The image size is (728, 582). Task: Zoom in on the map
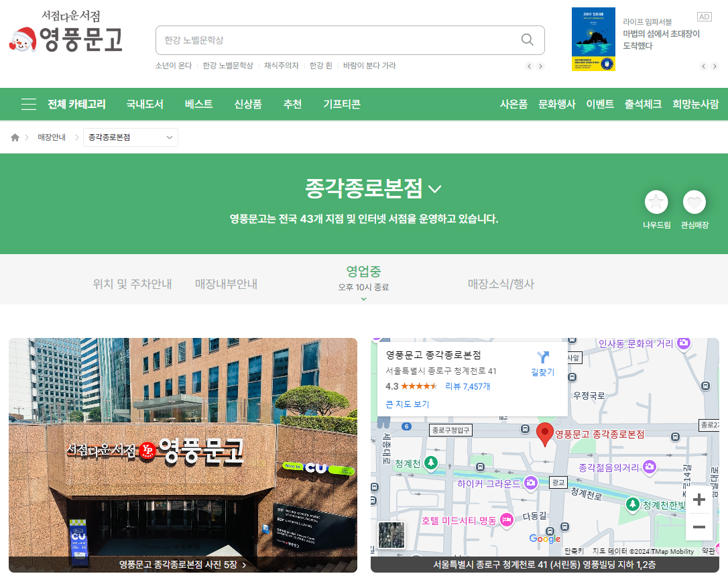[x=699, y=500]
